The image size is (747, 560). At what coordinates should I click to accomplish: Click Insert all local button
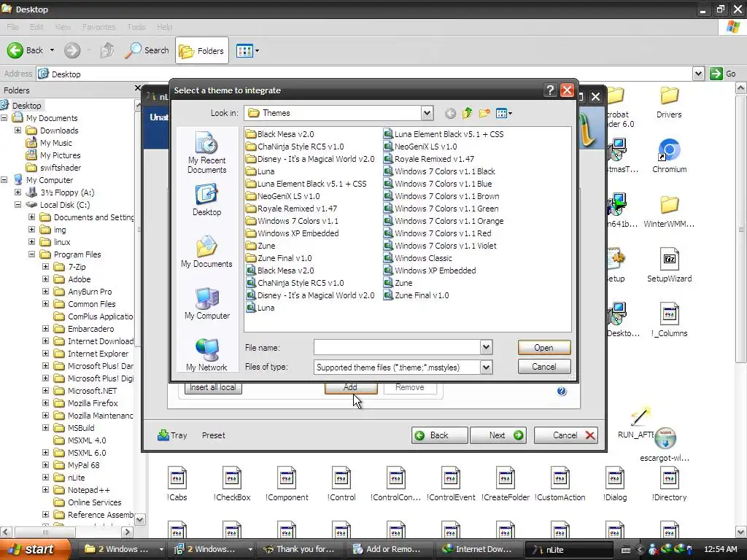pyautogui.click(x=213, y=388)
